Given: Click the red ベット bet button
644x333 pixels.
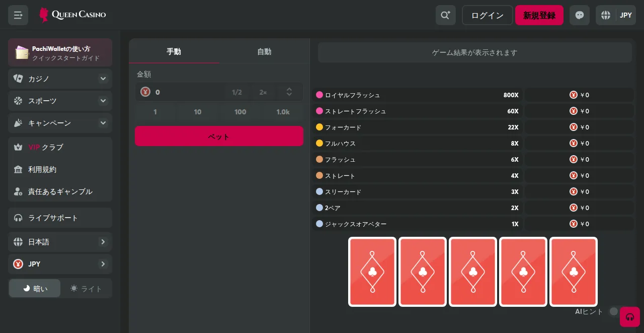Looking at the screenshot, I should [219, 136].
